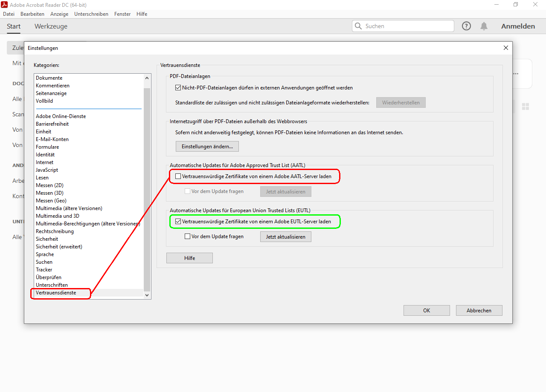Enable loading certificates from AATL server
Image resolution: width=546 pixels, height=392 pixels.
pos(178,176)
